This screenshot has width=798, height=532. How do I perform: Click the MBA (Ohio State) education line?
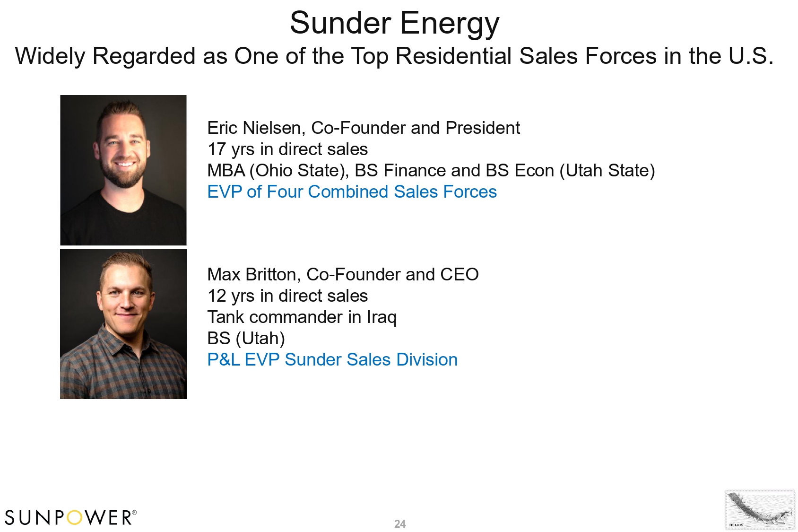click(431, 171)
